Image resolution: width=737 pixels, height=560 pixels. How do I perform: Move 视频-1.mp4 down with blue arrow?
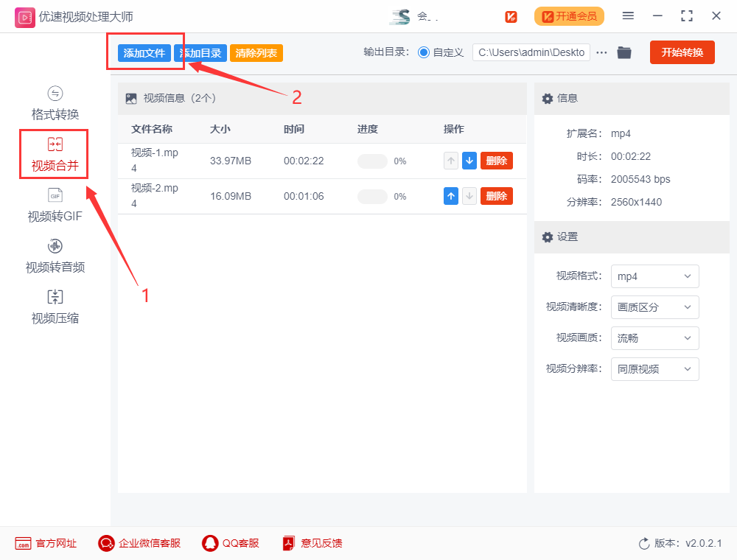pos(469,161)
